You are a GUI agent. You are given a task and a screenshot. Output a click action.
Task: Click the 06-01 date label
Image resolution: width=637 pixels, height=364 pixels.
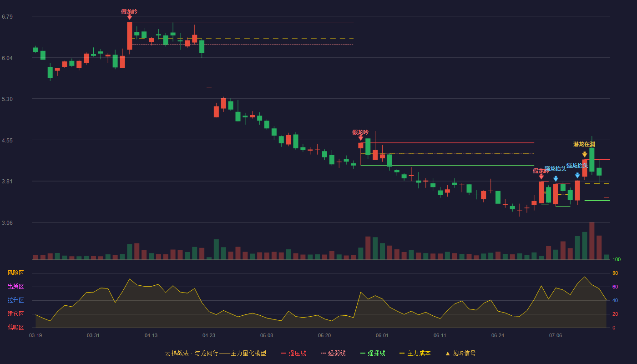point(382,335)
